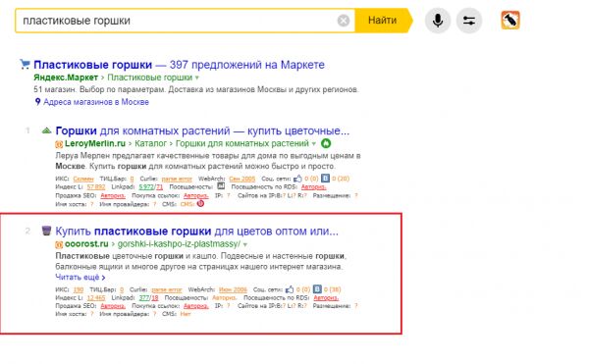Viewport: 589px width, 364px height.
Task: Click the orange RDS icon before LeroyMerlin.ru
Action: (x=59, y=144)
